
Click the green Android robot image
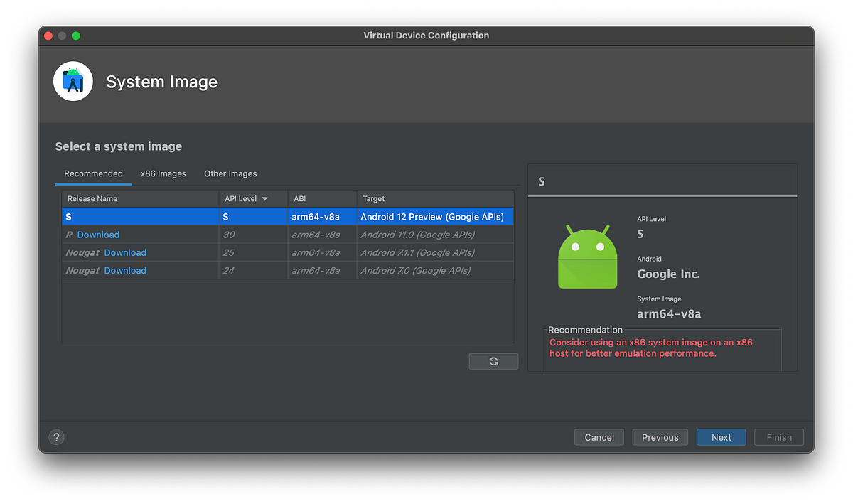[x=587, y=257]
